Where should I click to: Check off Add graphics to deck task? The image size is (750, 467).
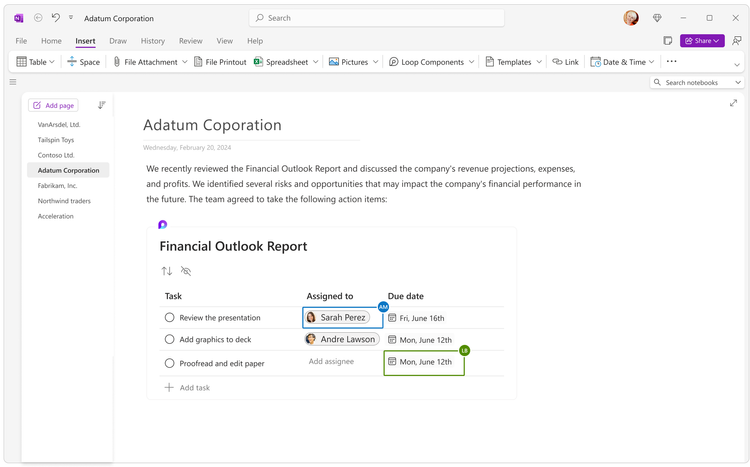[169, 339]
